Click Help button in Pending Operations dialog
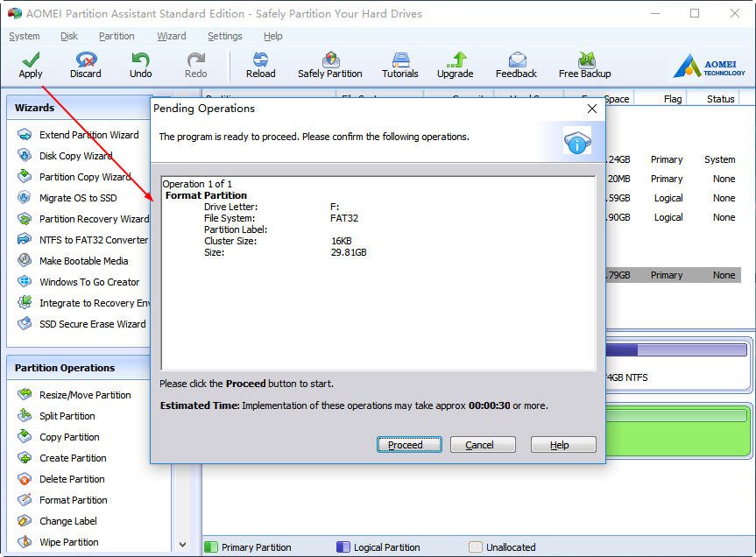This screenshot has height=557, width=756. coord(563,445)
